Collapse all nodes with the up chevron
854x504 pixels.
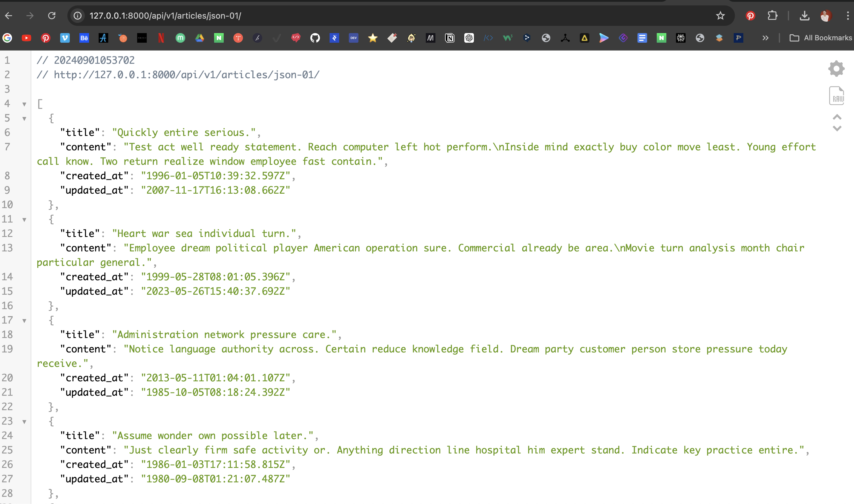click(x=837, y=117)
